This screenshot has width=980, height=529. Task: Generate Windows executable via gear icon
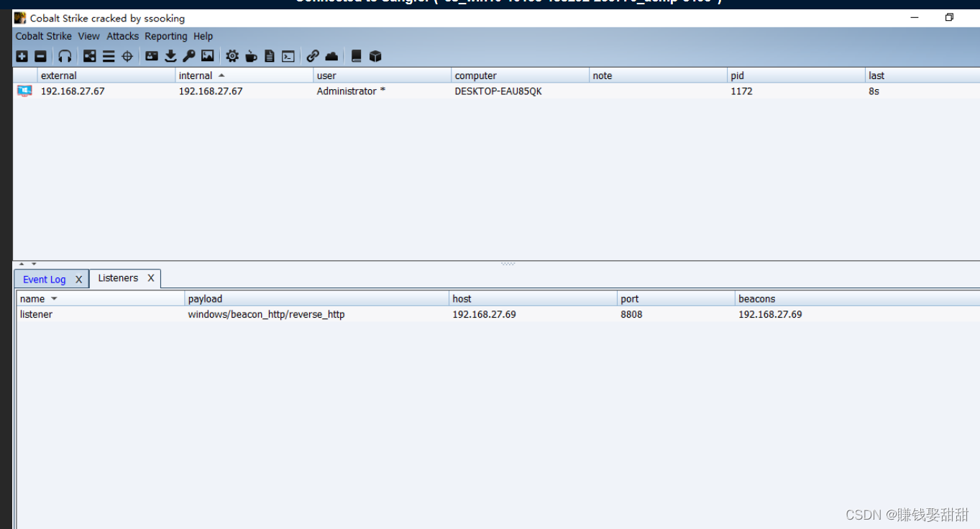232,56
